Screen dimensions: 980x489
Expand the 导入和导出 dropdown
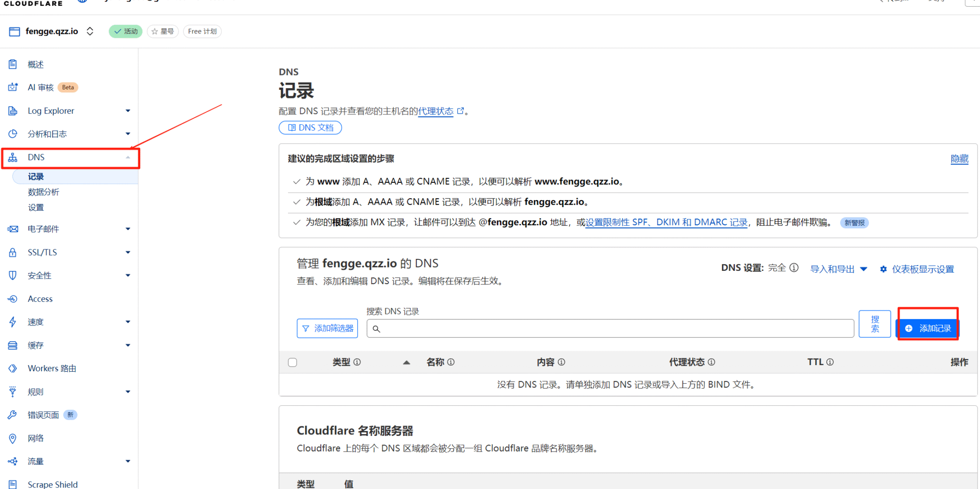pos(838,269)
